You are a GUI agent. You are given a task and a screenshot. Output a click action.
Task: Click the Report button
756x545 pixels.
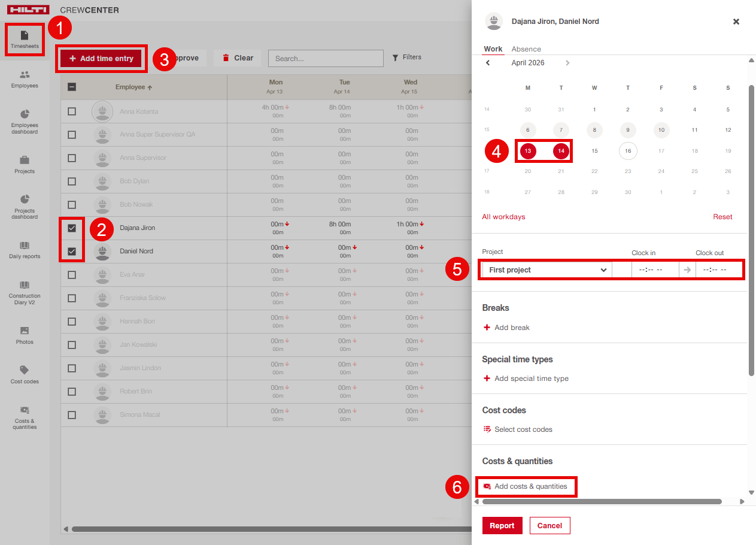coord(502,526)
